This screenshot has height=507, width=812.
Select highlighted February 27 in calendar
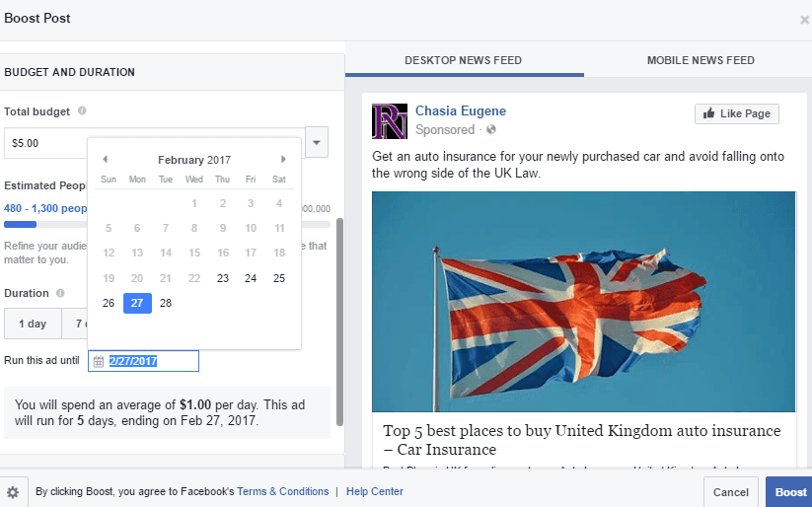click(137, 303)
